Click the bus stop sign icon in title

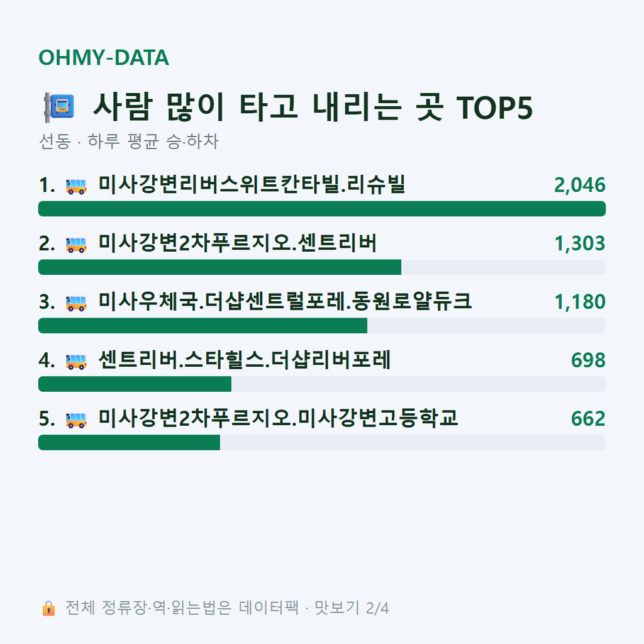coord(60,108)
